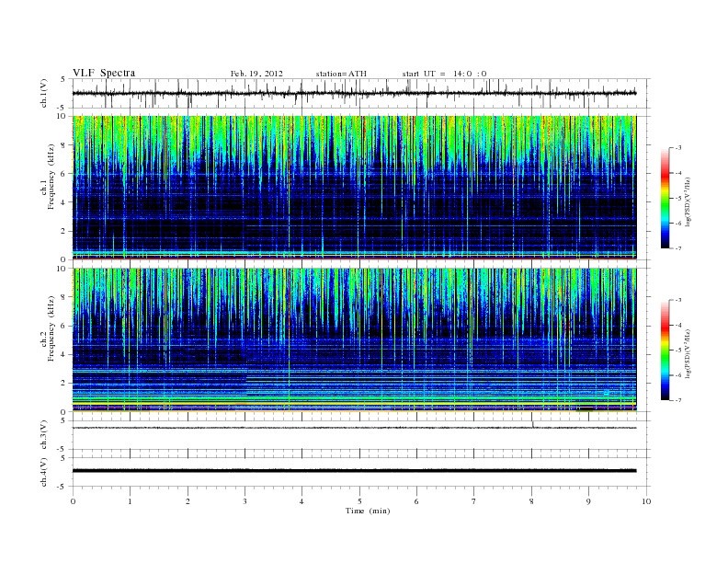Image resolution: width=728 pixels, height=563 pixels.
Task: Click the ch.1 spectrogram plot
Action: tap(354, 188)
